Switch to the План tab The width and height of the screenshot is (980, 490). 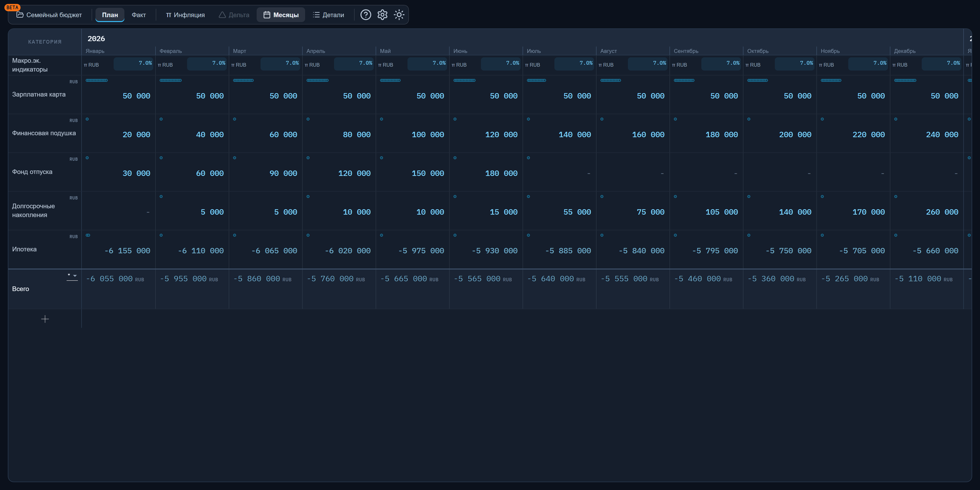tap(110, 15)
